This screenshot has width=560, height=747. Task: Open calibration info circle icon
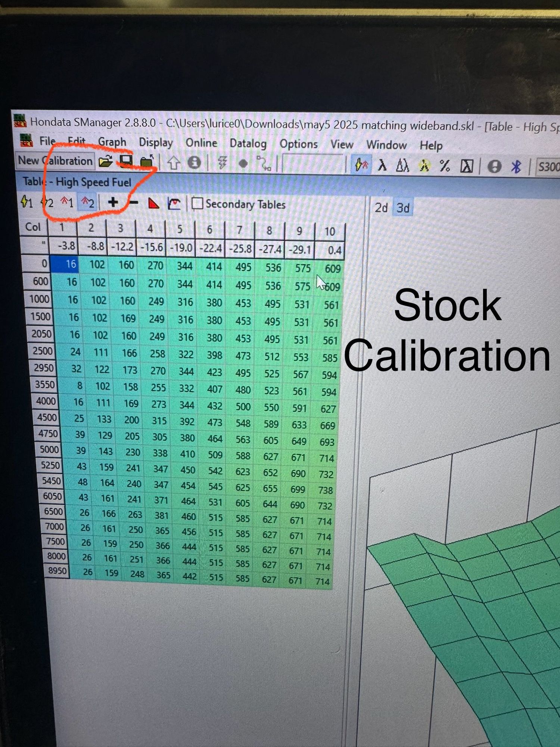tap(194, 163)
